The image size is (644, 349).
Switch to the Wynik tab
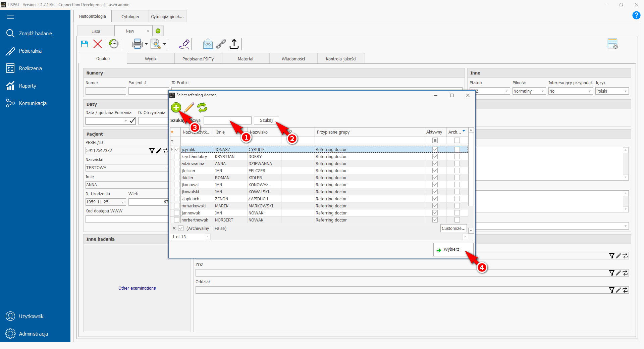151,59
